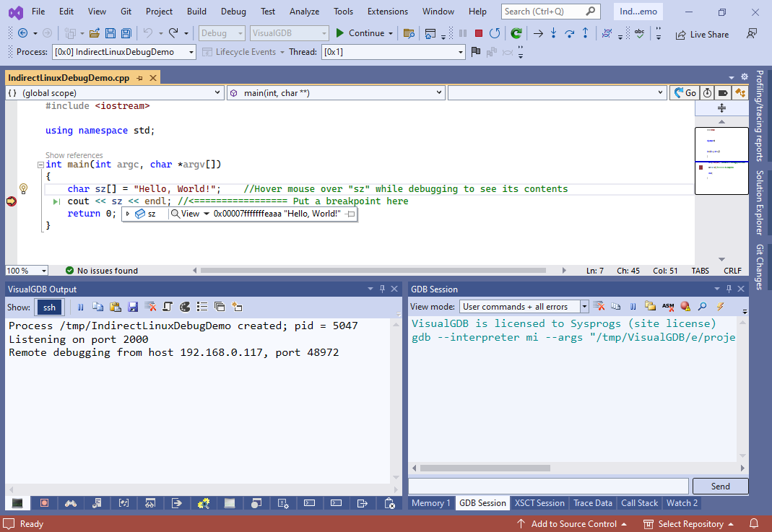Screen dimensions: 772x532
Task: Switch to the Call Stack tab
Action: pos(639,503)
